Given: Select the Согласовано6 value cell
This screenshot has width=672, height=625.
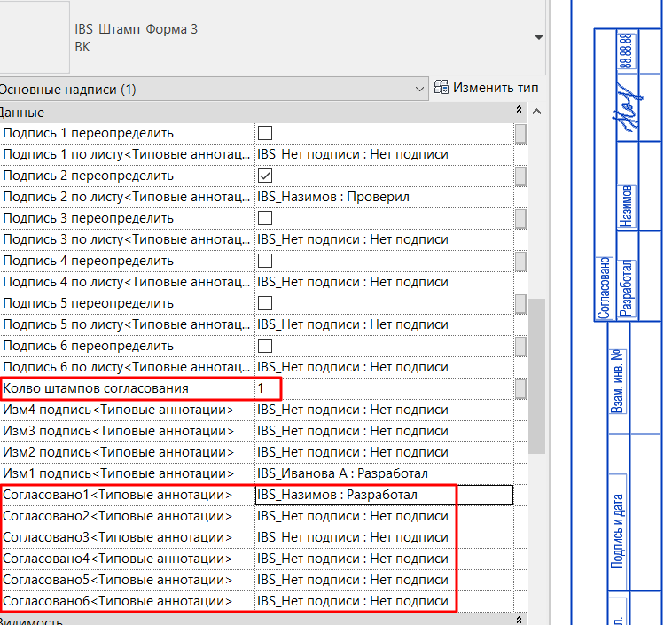Looking at the screenshot, I should point(385,601).
